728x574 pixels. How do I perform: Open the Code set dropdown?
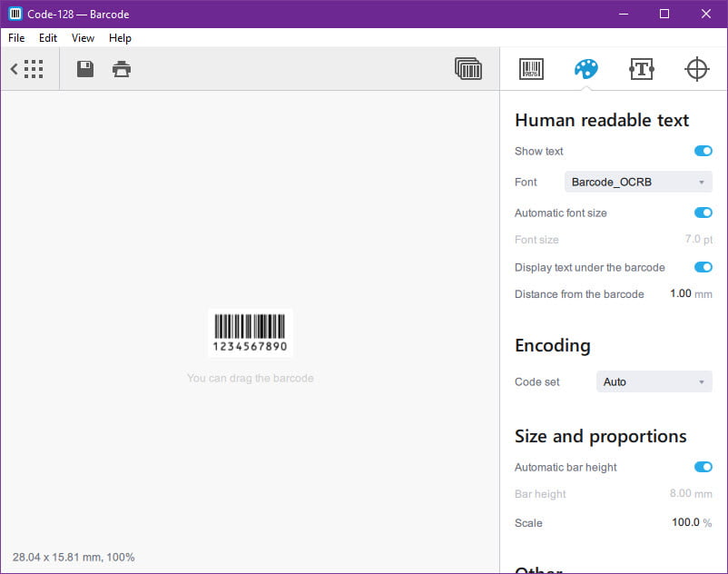654,381
